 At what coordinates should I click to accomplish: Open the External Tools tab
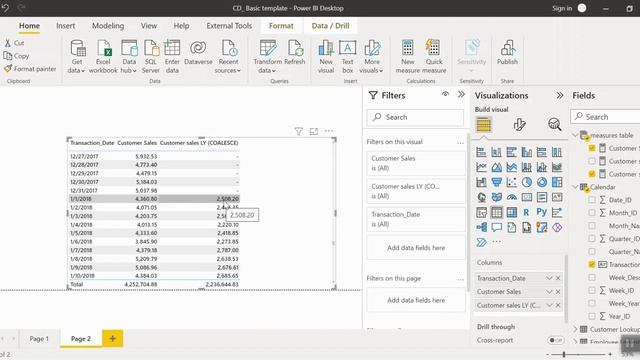pyautogui.click(x=229, y=26)
